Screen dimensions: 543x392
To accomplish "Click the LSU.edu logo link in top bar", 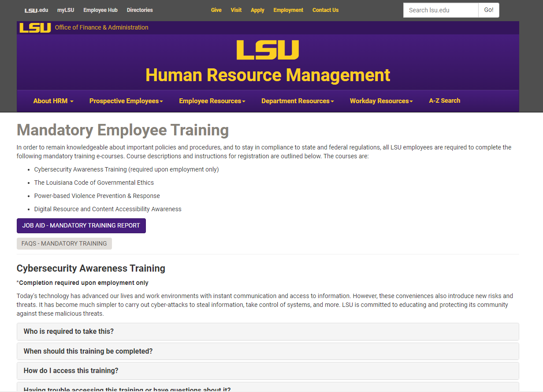I will coord(36,10).
